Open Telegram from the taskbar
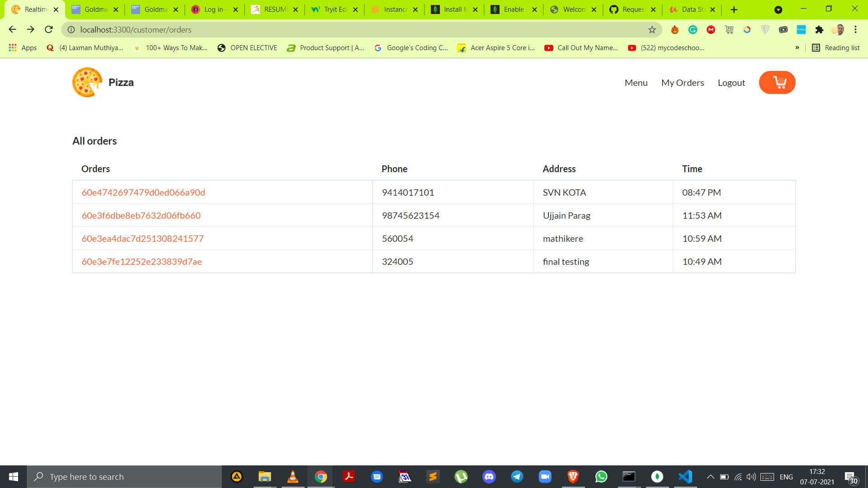Image resolution: width=868 pixels, height=488 pixels. pos(517,476)
